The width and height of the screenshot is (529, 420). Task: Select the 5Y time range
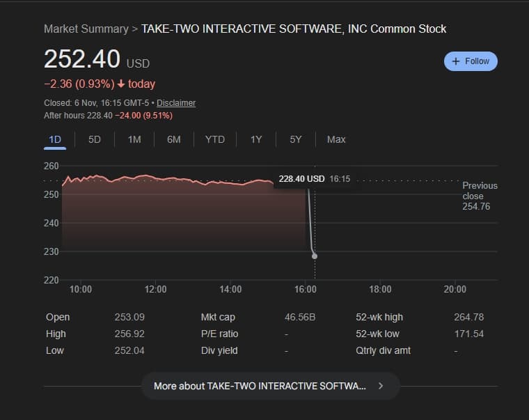coord(296,139)
